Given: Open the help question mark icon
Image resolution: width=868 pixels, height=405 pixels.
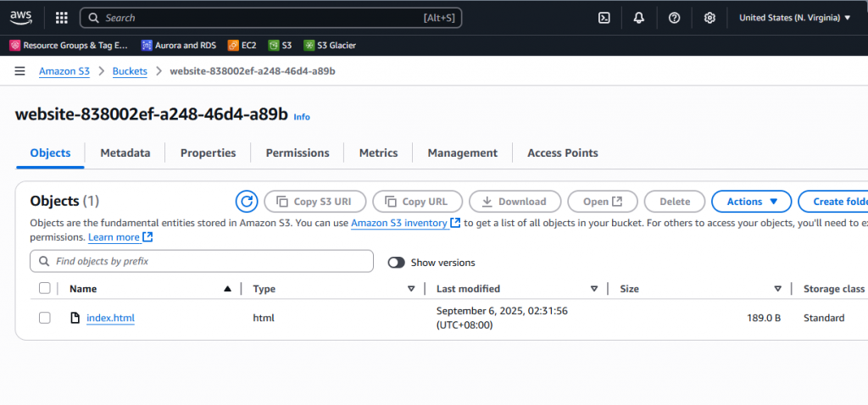Looking at the screenshot, I should pos(674,18).
